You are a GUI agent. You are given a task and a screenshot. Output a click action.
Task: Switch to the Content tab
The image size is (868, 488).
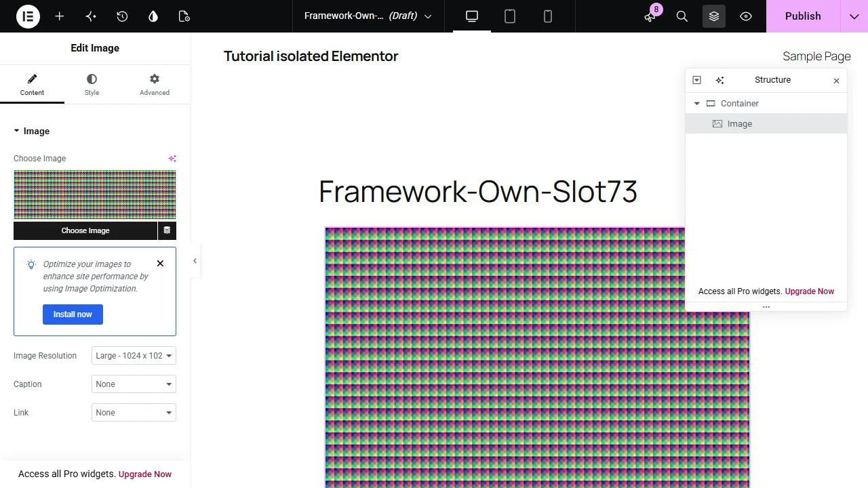tap(32, 85)
